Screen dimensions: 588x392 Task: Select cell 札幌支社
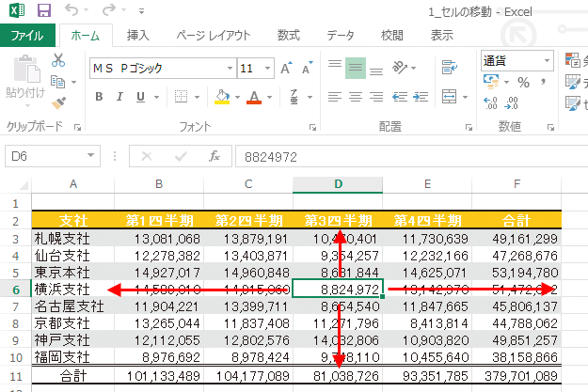pos(72,239)
